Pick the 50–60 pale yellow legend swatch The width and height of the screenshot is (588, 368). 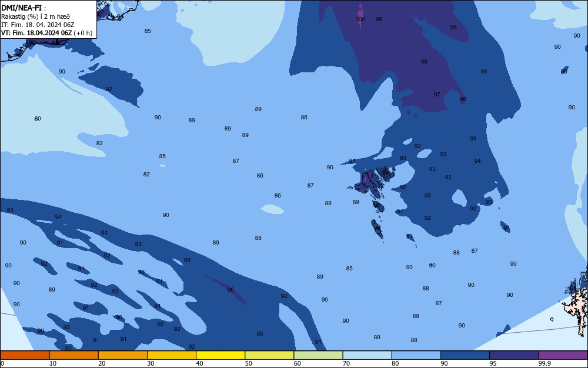(269, 355)
